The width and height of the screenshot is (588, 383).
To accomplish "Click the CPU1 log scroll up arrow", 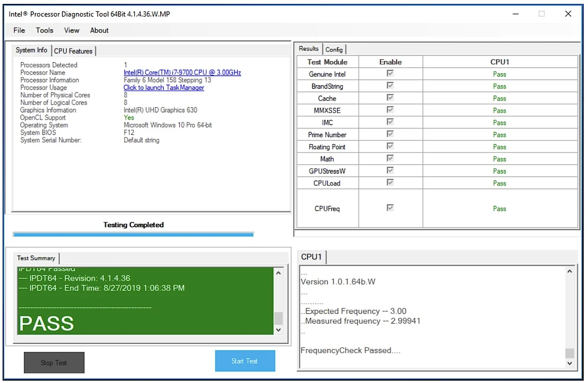I will pyautogui.click(x=569, y=271).
